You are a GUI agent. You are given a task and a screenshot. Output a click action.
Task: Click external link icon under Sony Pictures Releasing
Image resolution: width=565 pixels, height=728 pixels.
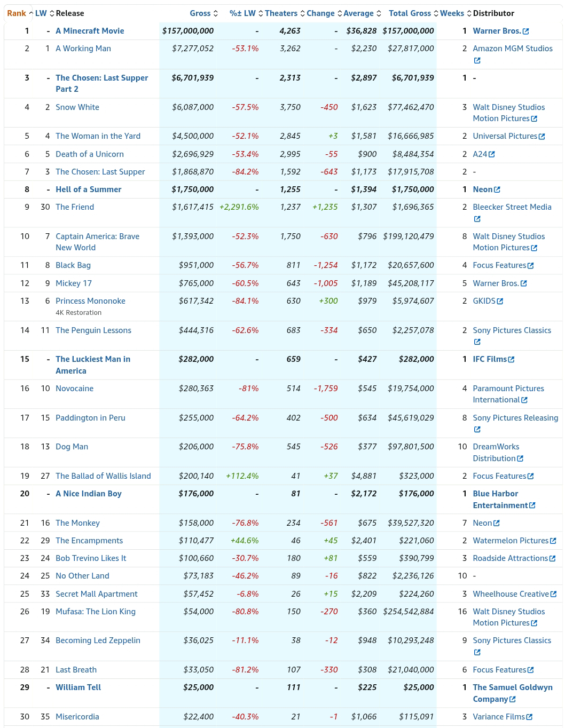(477, 429)
